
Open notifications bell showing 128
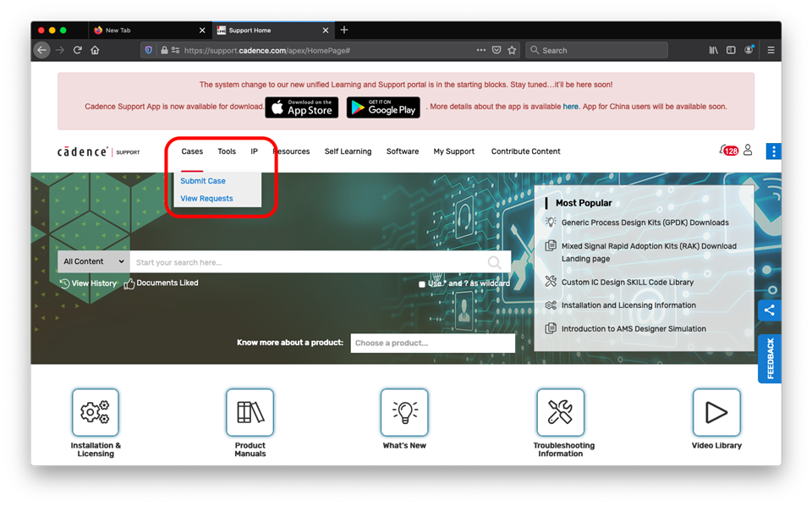coord(728,151)
